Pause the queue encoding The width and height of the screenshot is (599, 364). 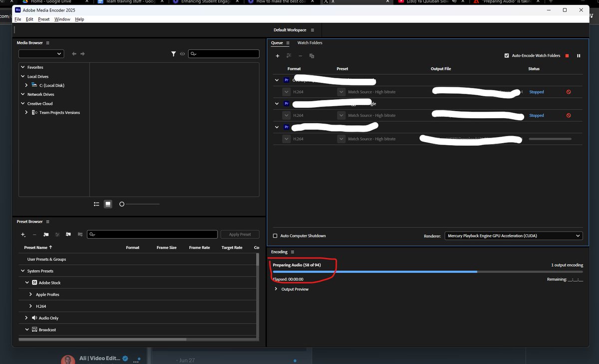579,56
